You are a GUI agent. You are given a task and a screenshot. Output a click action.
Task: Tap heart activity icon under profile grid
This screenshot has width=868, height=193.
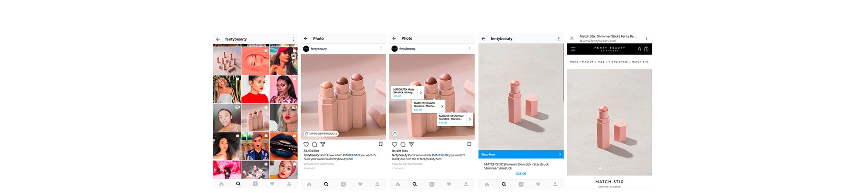tap(272, 184)
